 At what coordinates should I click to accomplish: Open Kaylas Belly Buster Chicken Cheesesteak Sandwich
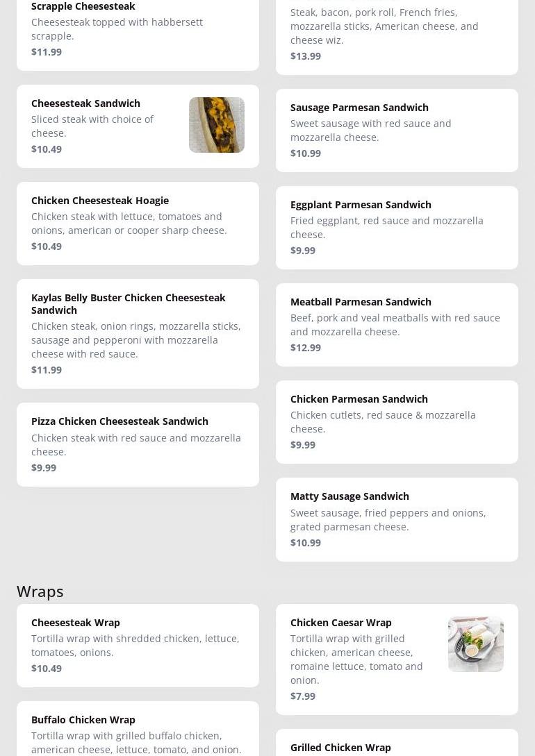point(138,333)
